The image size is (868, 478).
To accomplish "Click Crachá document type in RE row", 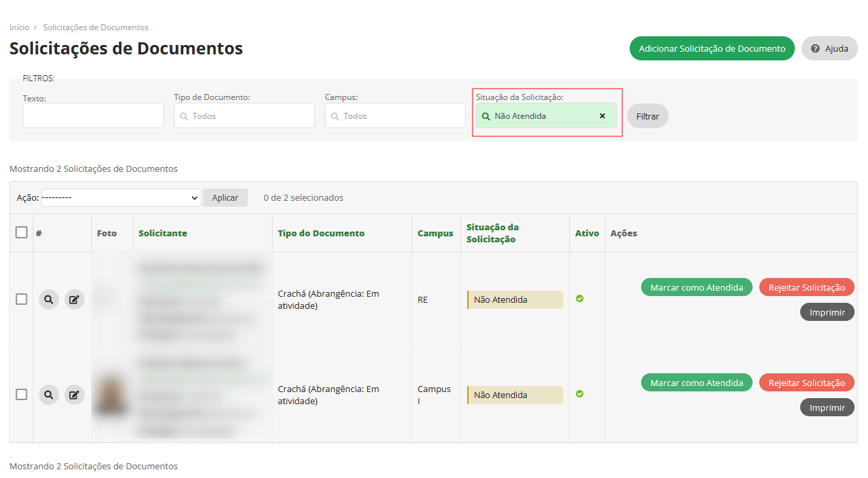I will coord(328,299).
